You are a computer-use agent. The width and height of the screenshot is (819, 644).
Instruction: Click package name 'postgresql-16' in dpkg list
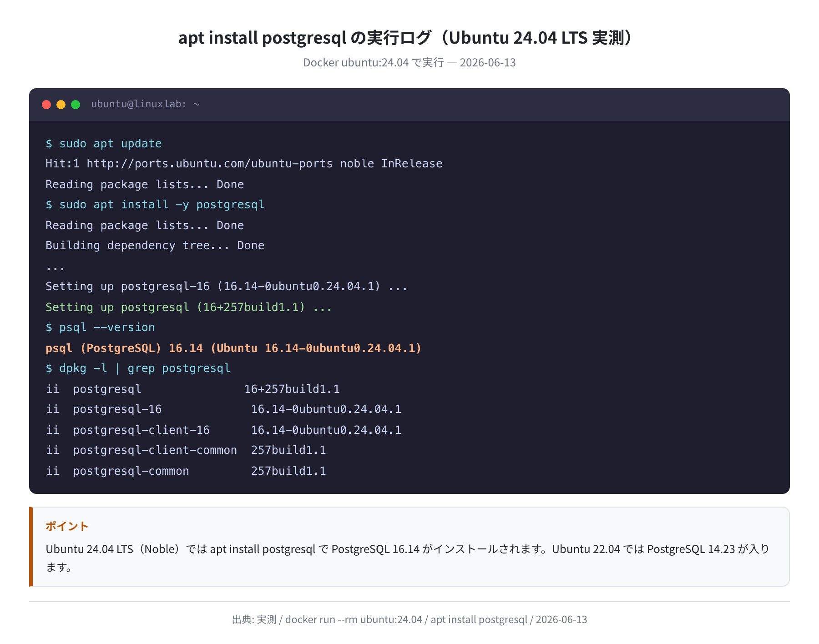(x=117, y=409)
